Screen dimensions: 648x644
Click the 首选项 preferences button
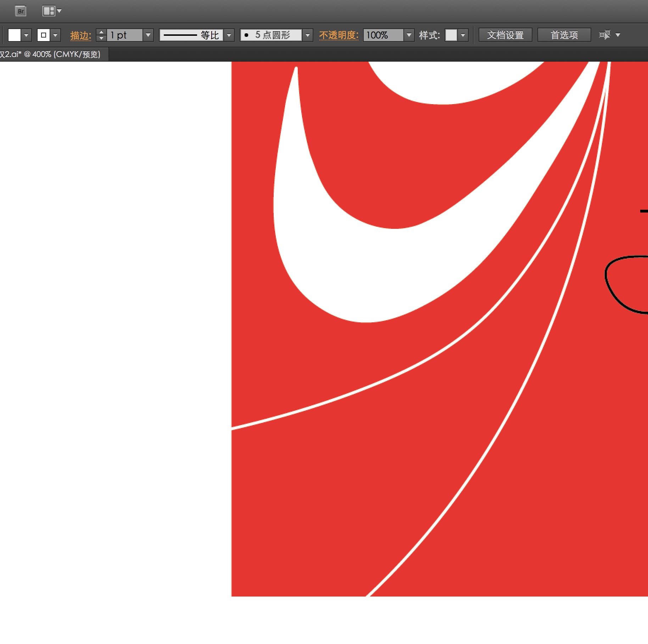(564, 35)
